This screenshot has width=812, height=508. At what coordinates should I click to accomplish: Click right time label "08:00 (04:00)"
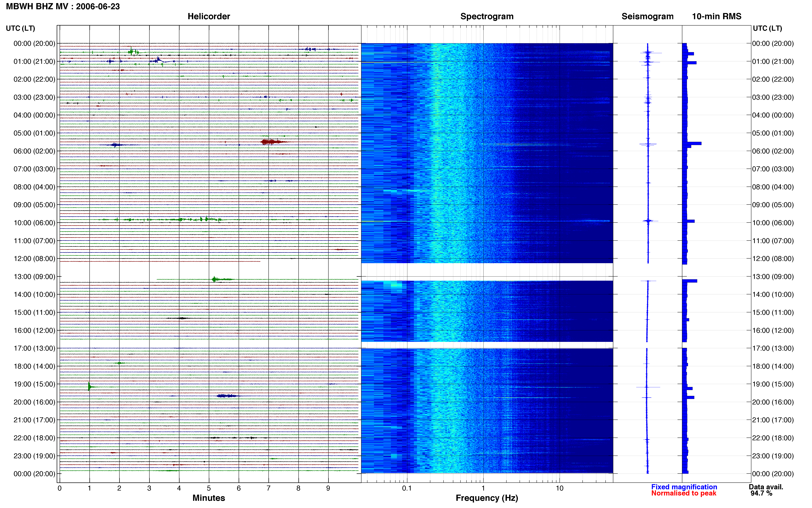pyautogui.click(x=773, y=187)
